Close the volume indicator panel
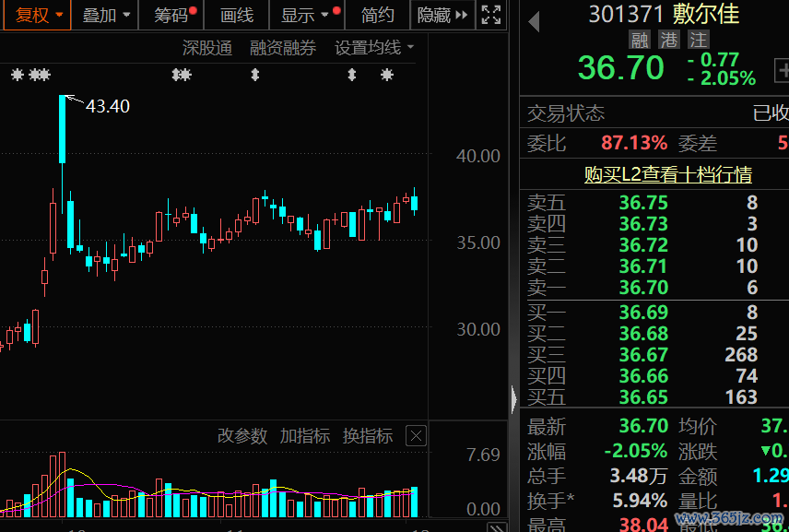 coord(416,436)
